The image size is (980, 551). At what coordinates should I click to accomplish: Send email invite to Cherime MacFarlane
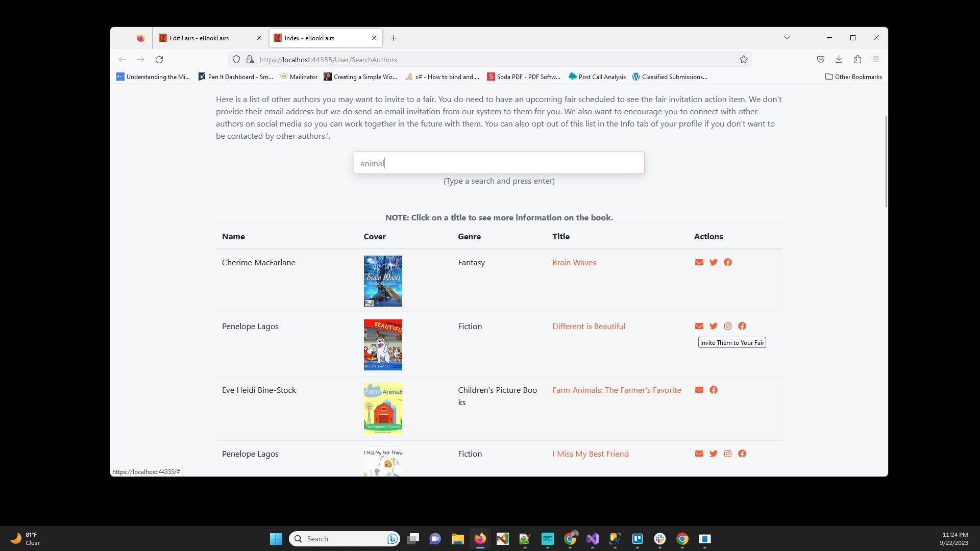(699, 262)
